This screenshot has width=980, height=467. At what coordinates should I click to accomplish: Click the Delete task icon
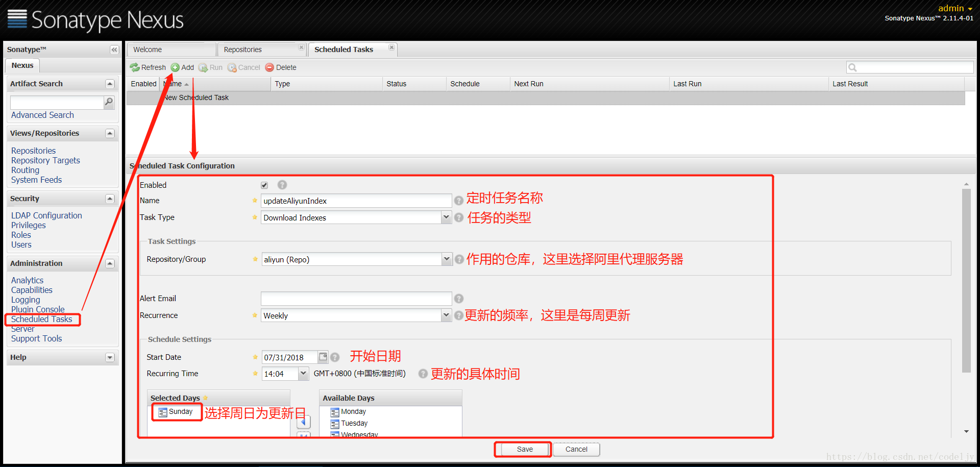click(x=269, y=67)
